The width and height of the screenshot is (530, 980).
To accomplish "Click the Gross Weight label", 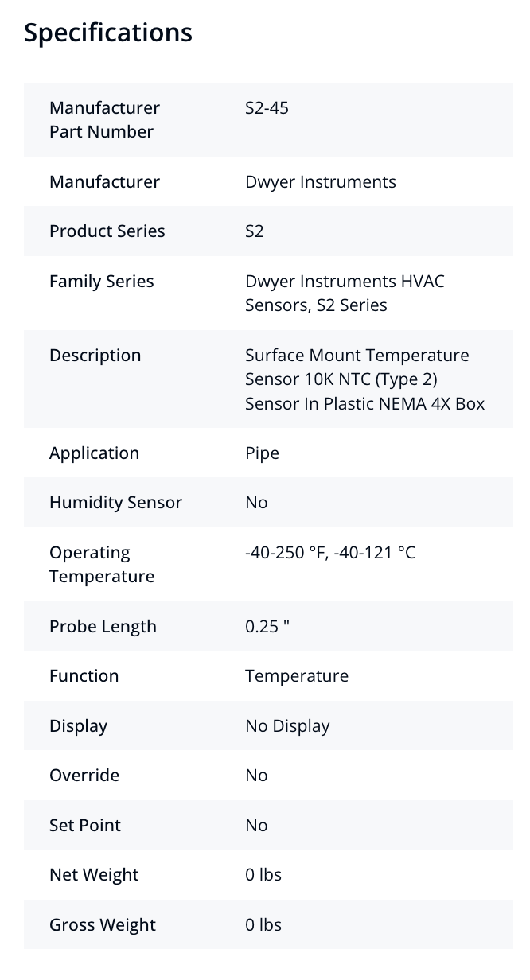I will [103, 925].
